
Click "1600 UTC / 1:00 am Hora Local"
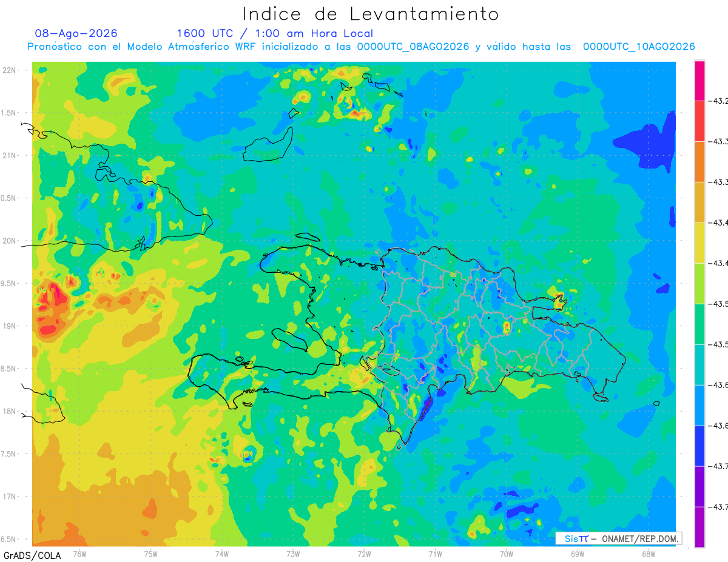click(275, 33)
